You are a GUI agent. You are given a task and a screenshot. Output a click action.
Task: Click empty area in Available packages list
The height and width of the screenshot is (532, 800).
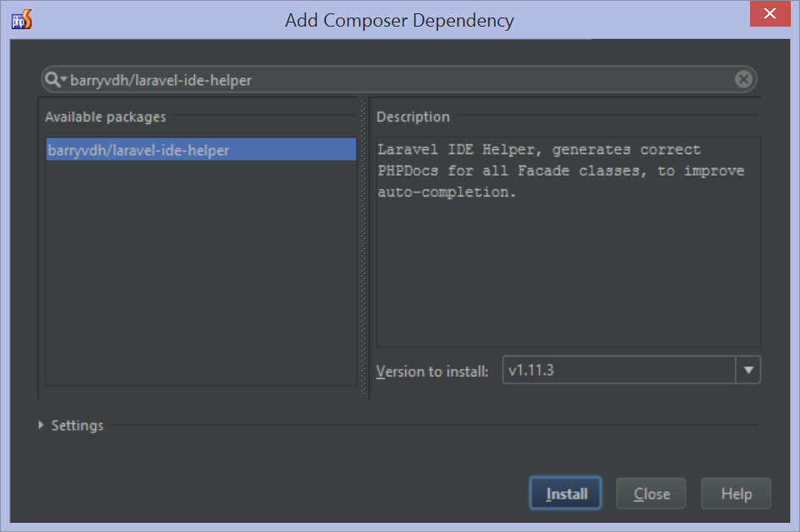click(201, 275)
